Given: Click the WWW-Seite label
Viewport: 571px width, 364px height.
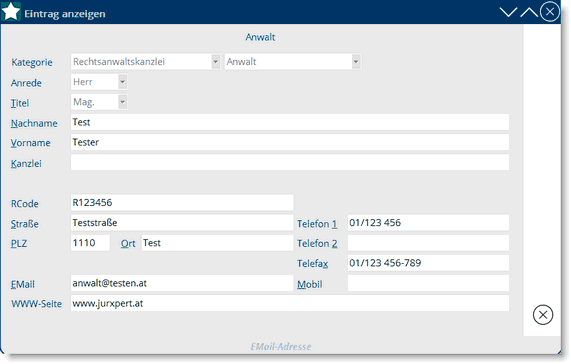Looking at the screenshot, I should pos(36,304).
